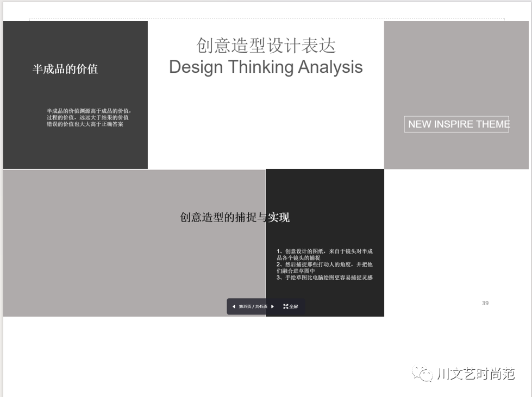The width and height of the screenshot is (532, 397).
Task: Click the dotted guide line above slide
Action: click(x=266, y=19)
